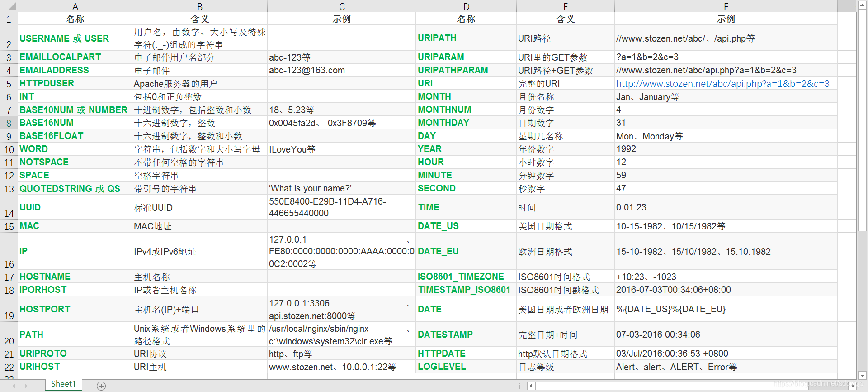Select the abc-123@163.com example cell
The width and height of the screenshot is (868, 392).
pos(342,70)
